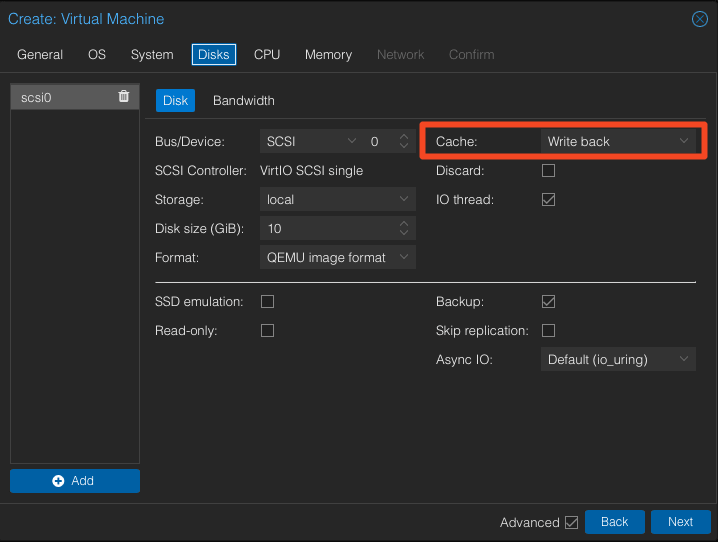Enable the Discard checkbox

click(x=548, y=171)
